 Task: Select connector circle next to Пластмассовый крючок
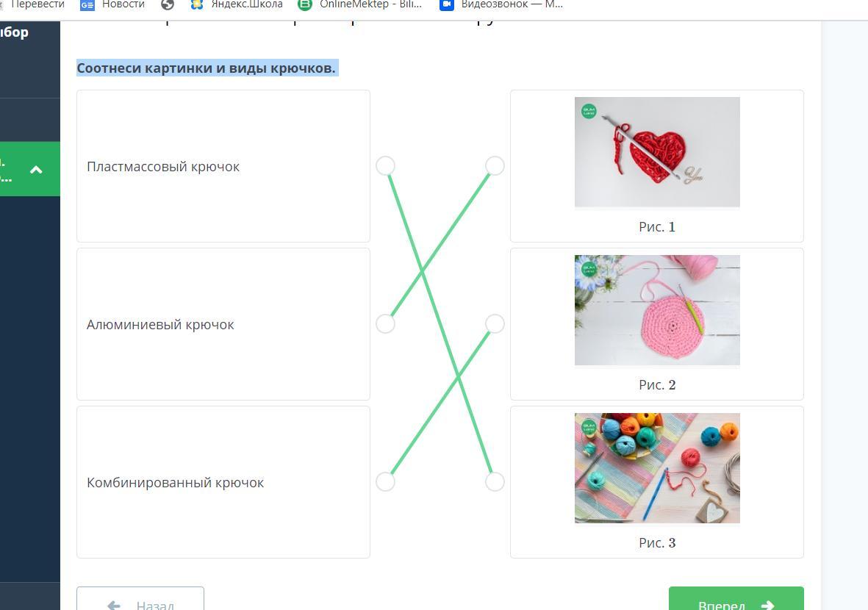tap(385, 165)
